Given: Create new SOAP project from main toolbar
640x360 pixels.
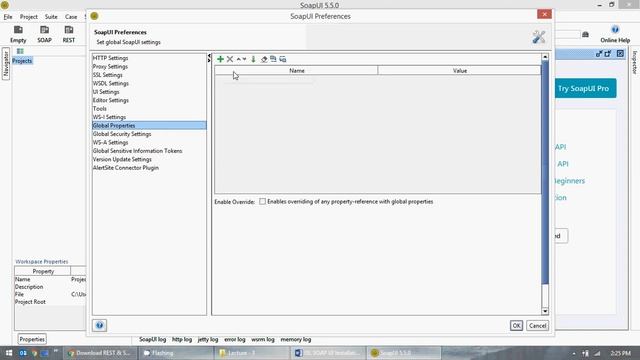Looking at the screenshot, I should [44, 34].
